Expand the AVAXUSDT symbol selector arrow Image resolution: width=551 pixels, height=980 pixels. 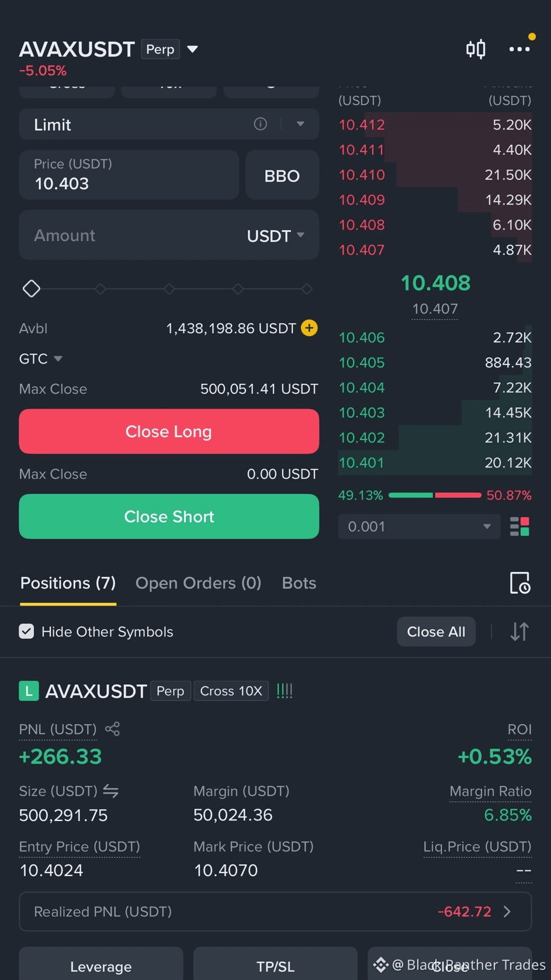pos(192,49)
